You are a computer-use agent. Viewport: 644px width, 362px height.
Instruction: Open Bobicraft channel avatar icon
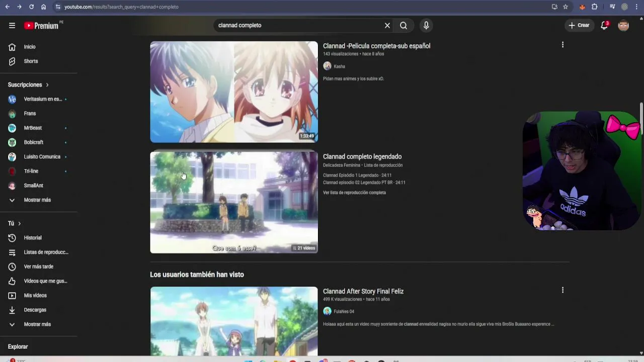coord(12,142)
